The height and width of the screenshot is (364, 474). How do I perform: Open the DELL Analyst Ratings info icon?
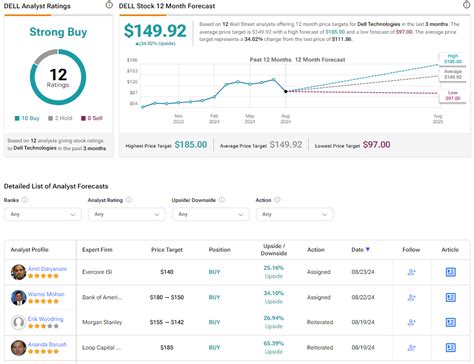109,5
